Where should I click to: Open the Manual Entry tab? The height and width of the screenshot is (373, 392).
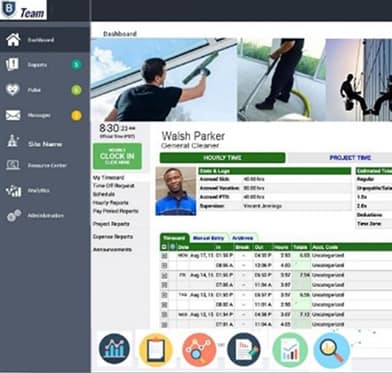208,238
